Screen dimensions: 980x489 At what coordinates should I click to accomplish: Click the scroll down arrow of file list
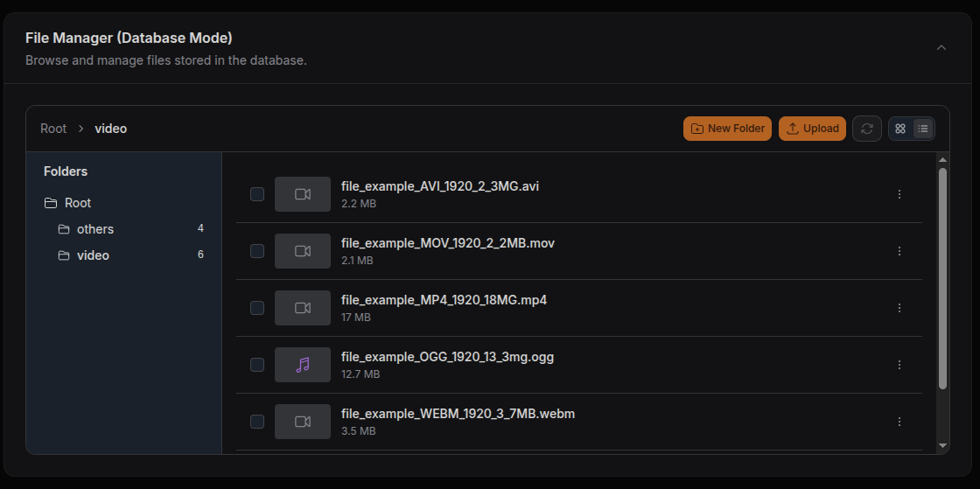942,445
